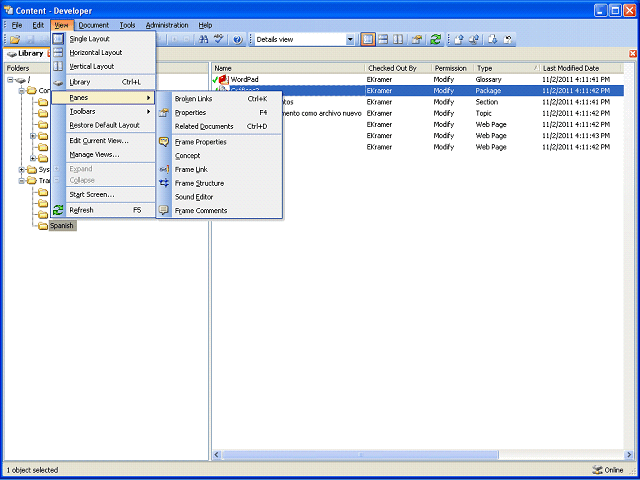640x480 pixels.
Task: Click the Check Out toolbar icon
Action: pos(493,40)
